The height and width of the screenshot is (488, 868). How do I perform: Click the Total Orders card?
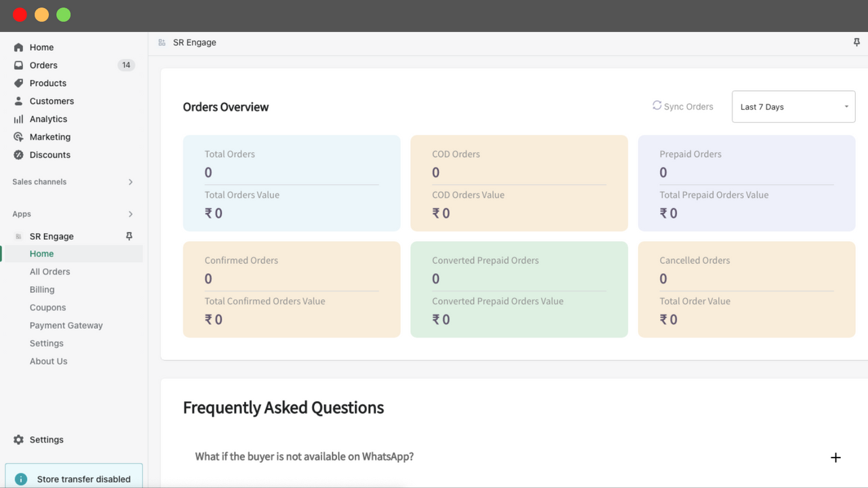tap(292, 183)
